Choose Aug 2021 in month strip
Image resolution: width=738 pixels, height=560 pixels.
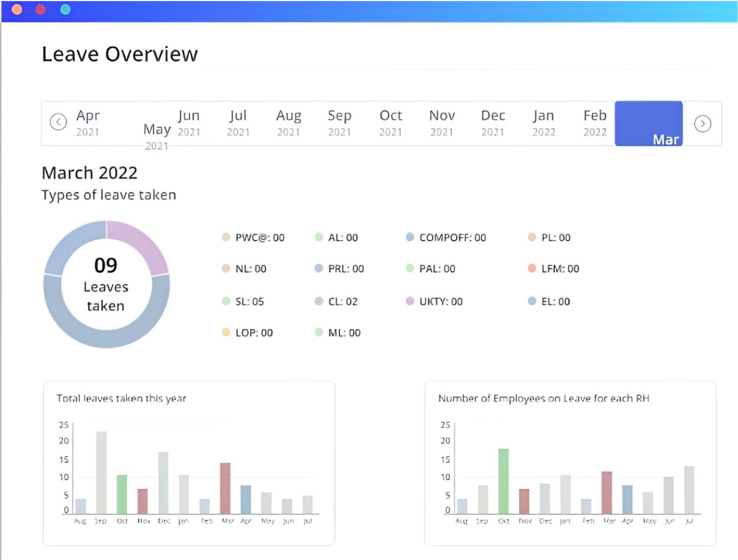click(289, 123)
